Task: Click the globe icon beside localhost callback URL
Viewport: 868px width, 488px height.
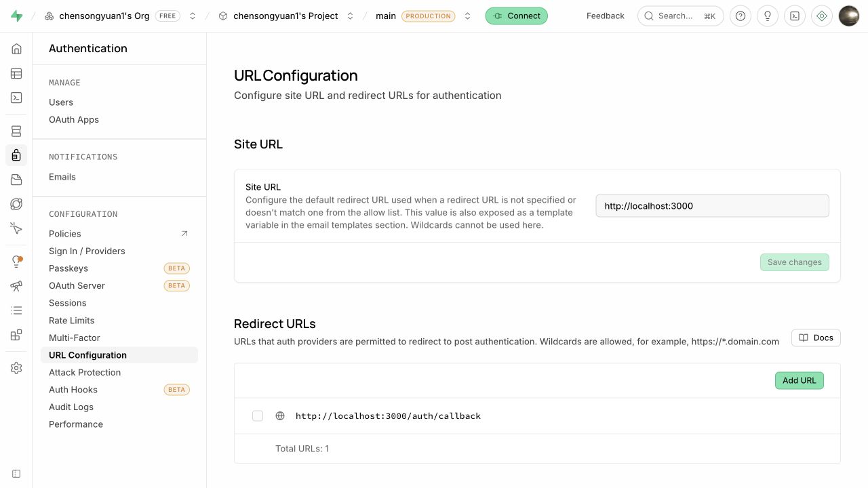Action: pyautogui.click(x=280, y=416)
